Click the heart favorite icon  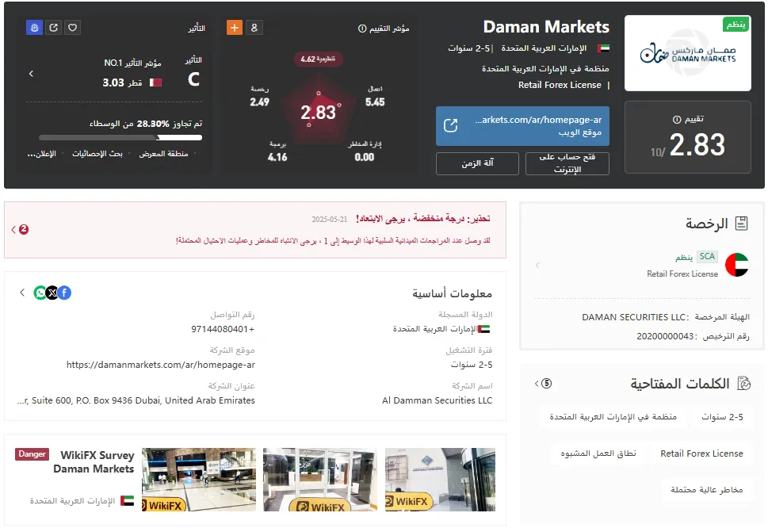72,28
